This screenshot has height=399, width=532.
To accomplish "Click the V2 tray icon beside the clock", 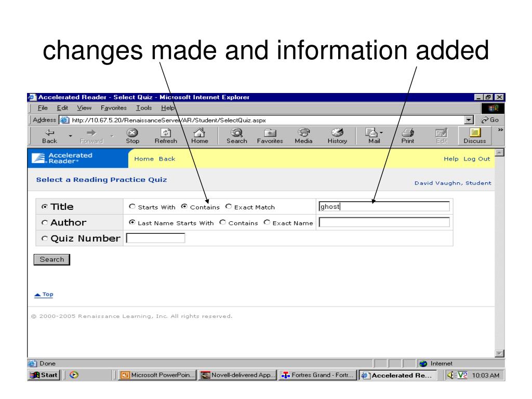I will click(x=462, y=375).
